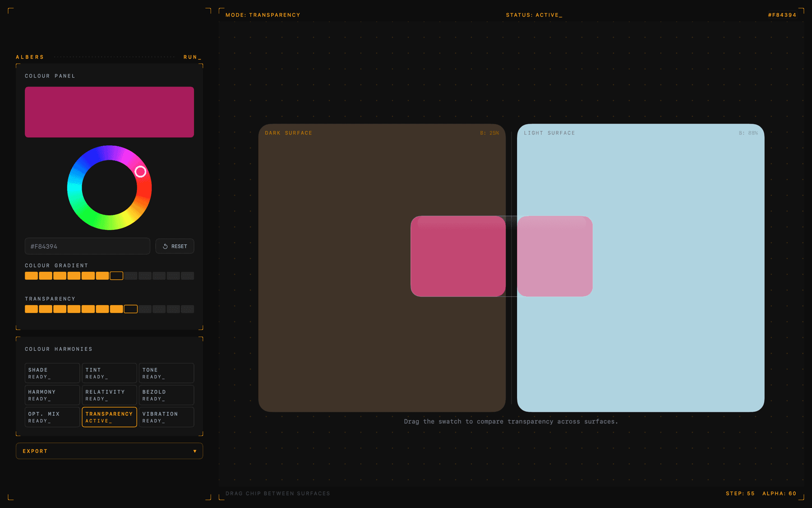Switch to Vibration mode

[x=166, y=417]
